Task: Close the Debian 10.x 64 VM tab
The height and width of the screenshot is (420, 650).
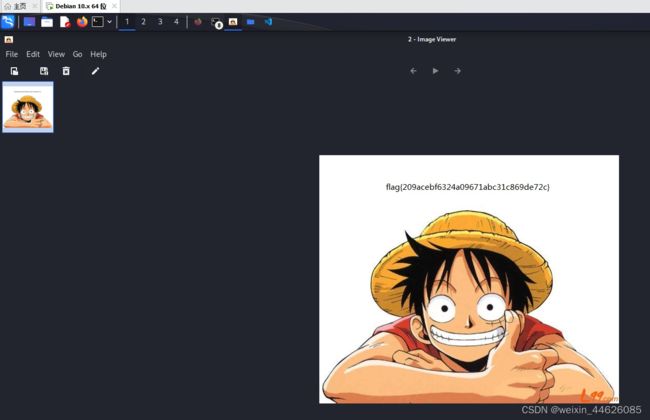Action: (114, 6)
